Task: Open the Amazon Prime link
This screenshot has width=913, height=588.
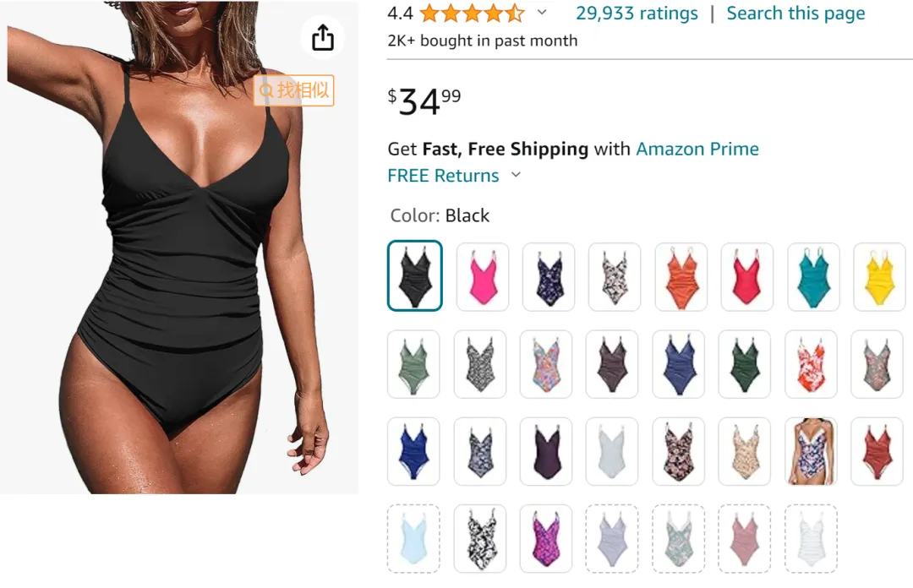Action: [697, 149]
